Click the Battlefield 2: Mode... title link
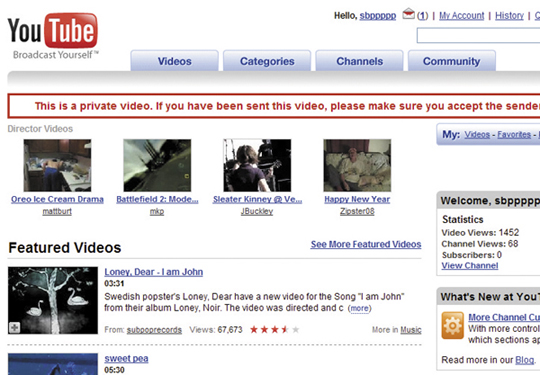Viewport: 540px width, 375px height. coord(157,199)
